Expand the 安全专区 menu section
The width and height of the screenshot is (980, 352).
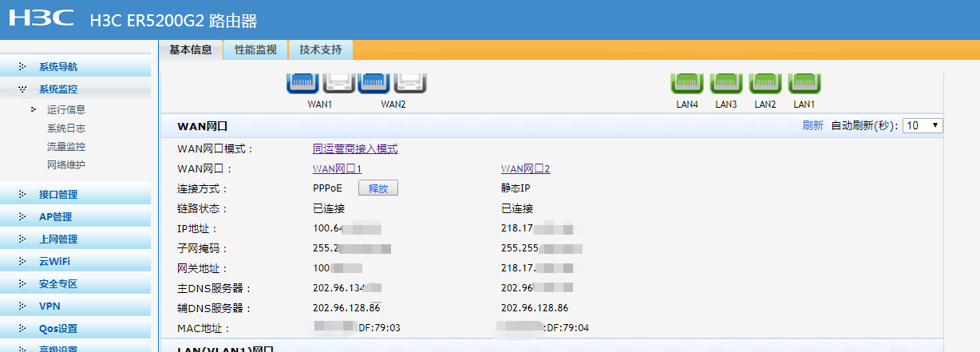(x=75, y=283)
